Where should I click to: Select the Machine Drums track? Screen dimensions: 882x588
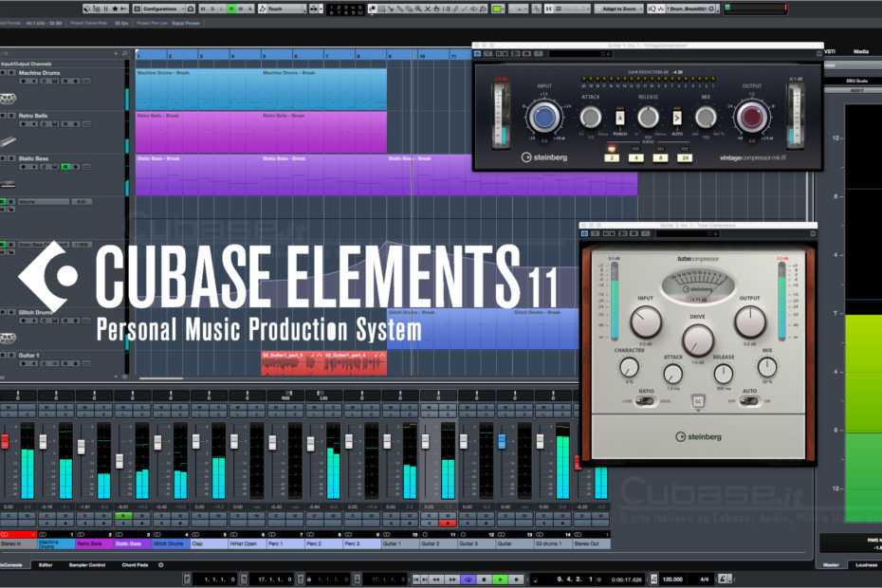click(x=40, y=73)
